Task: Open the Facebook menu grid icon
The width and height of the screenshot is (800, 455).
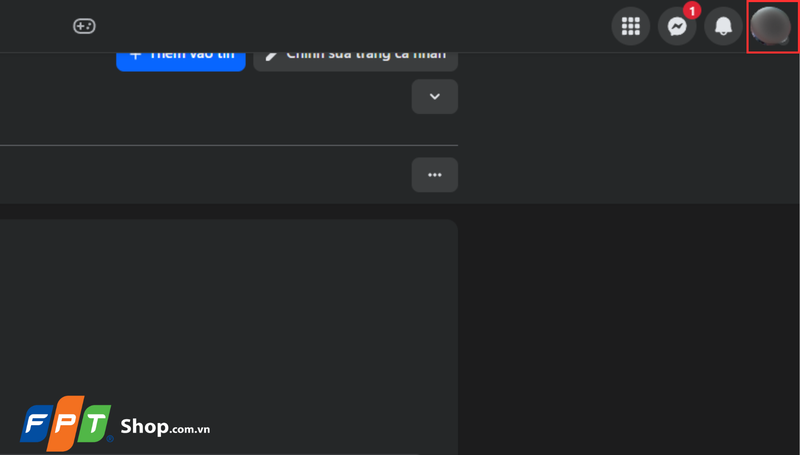Action: click(x=631, y=26)
